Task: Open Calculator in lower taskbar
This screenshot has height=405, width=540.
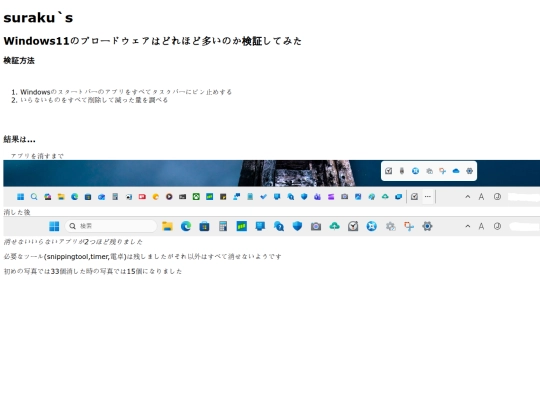Action: coord(223,226)
